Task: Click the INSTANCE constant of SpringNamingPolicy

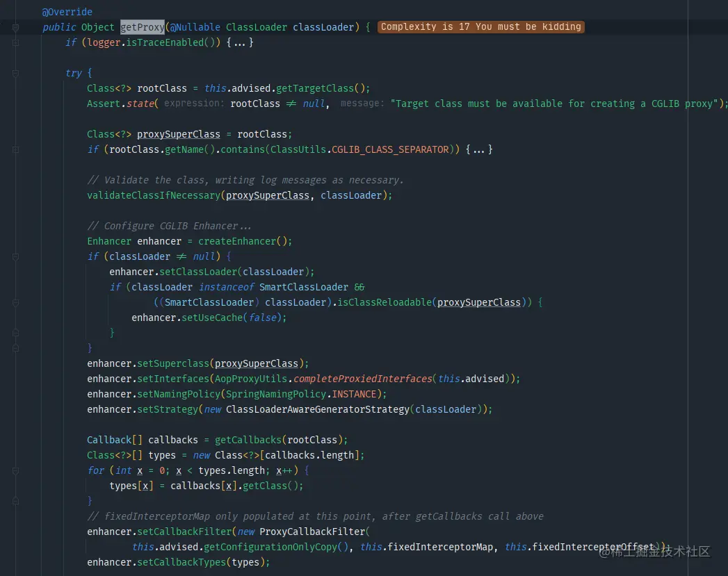Action: coord(354,395)
